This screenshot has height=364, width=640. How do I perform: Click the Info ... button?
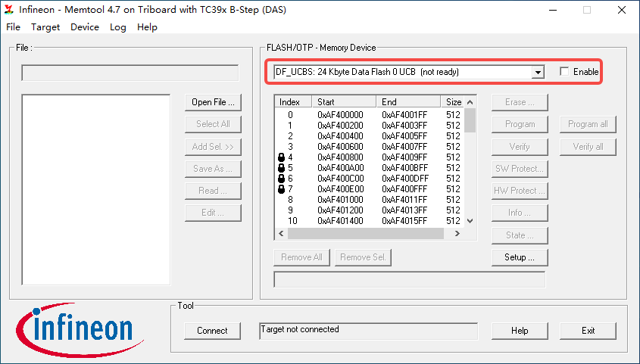point(520,213)
